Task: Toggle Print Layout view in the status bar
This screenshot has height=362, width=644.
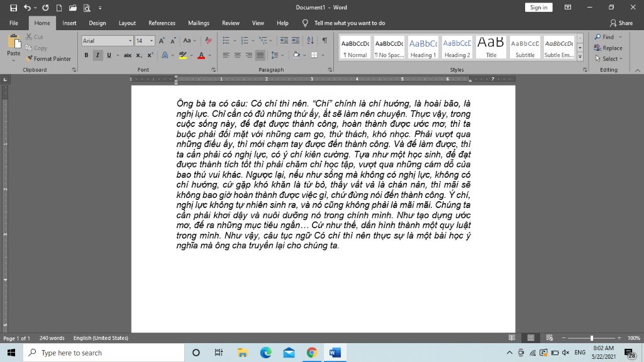Action: (x=531, y=337)
